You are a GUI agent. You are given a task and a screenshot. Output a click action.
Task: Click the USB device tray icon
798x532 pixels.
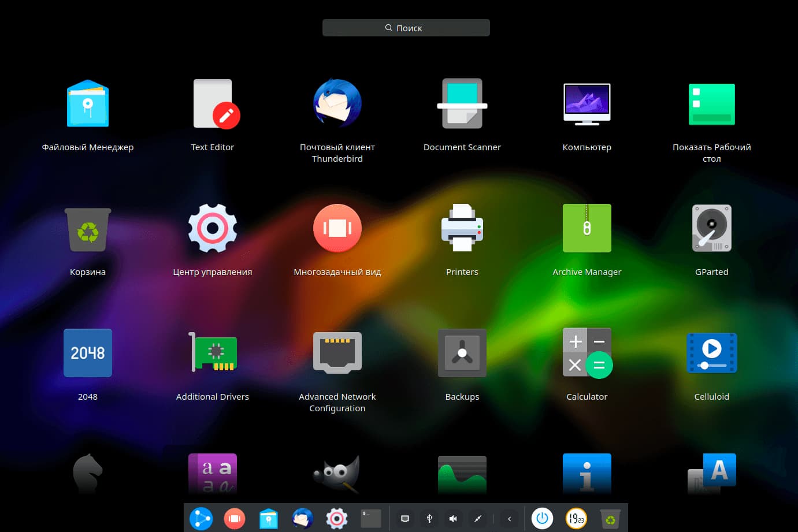pyautogui.click(x=429, y=519)
